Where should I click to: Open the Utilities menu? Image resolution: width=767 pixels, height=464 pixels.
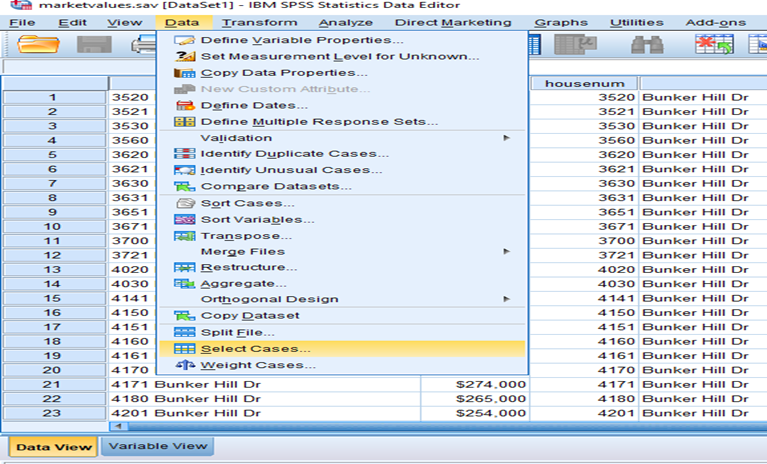pos(637,22)
